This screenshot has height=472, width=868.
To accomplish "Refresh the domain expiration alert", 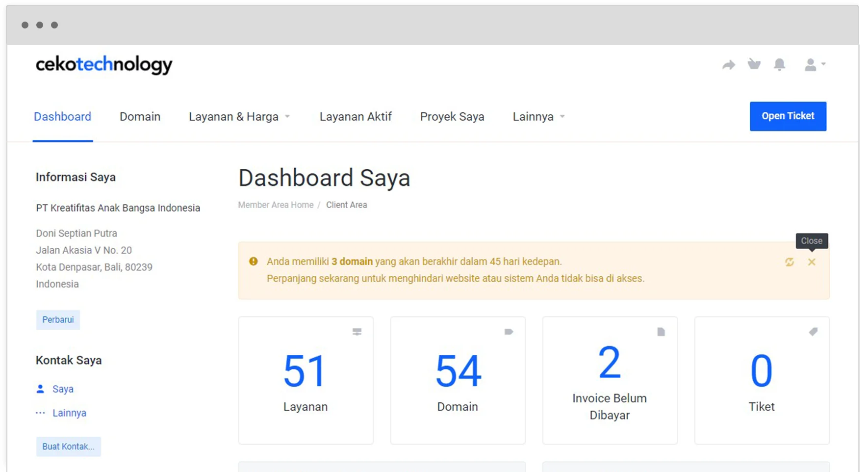I will (x=790, y=262).
